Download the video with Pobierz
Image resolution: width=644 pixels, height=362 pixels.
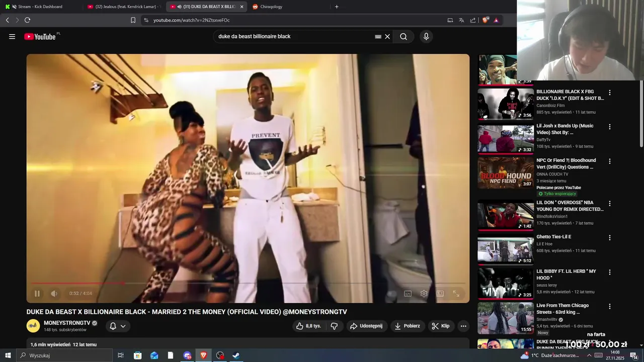click(408, 326)
